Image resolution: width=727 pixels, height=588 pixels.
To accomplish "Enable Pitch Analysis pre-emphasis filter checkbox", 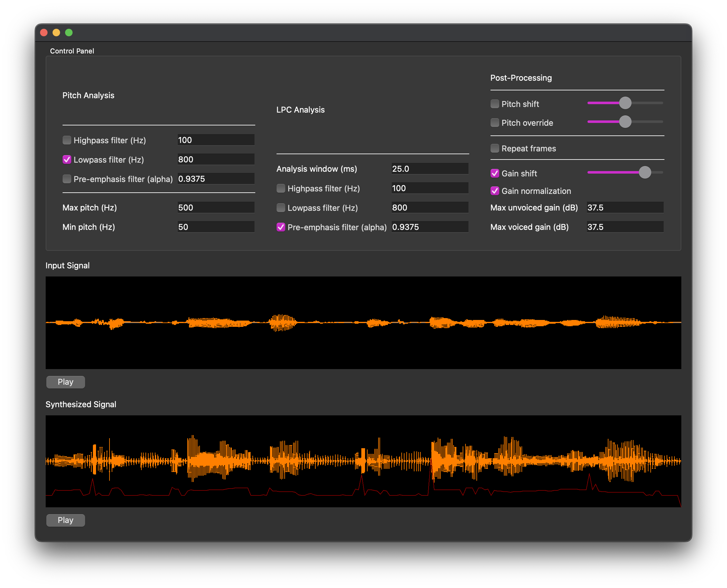I will click(67, 179).
